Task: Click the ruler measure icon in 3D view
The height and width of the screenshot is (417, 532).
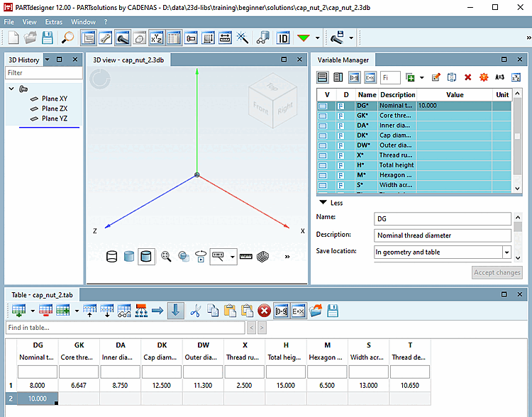Action: pos(246,256)
